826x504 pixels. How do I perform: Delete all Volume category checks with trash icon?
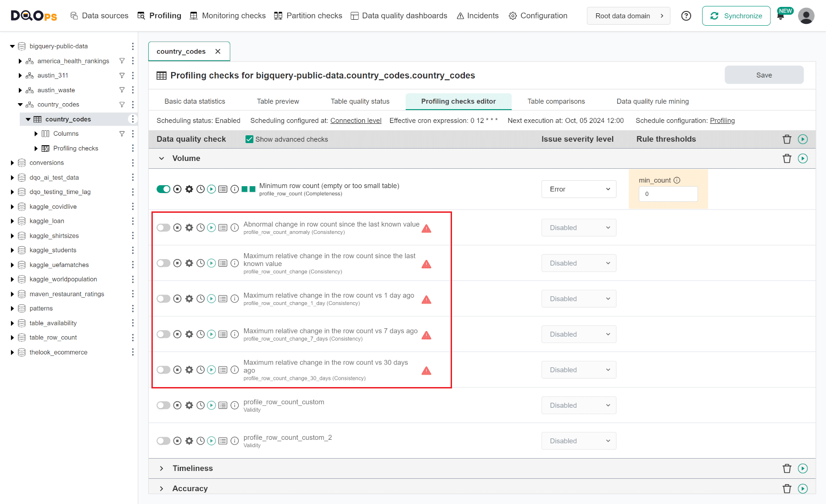tap(787, 159)
